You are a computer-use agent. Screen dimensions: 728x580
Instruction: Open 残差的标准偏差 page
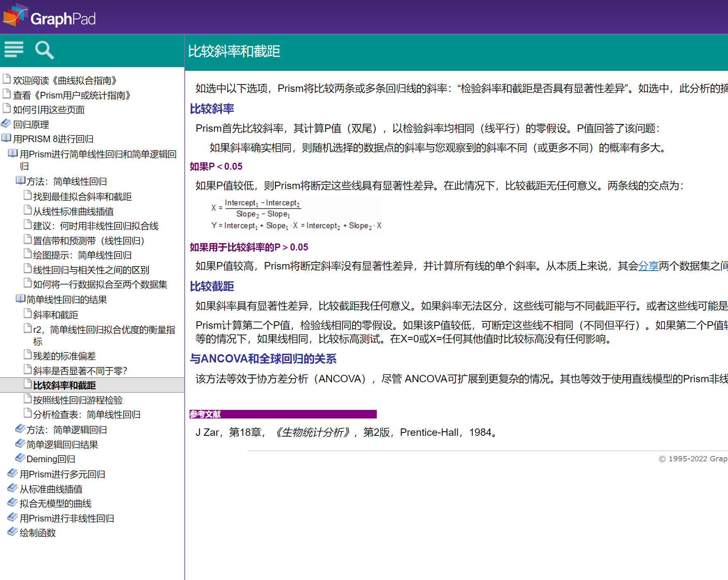pos(64,356)
